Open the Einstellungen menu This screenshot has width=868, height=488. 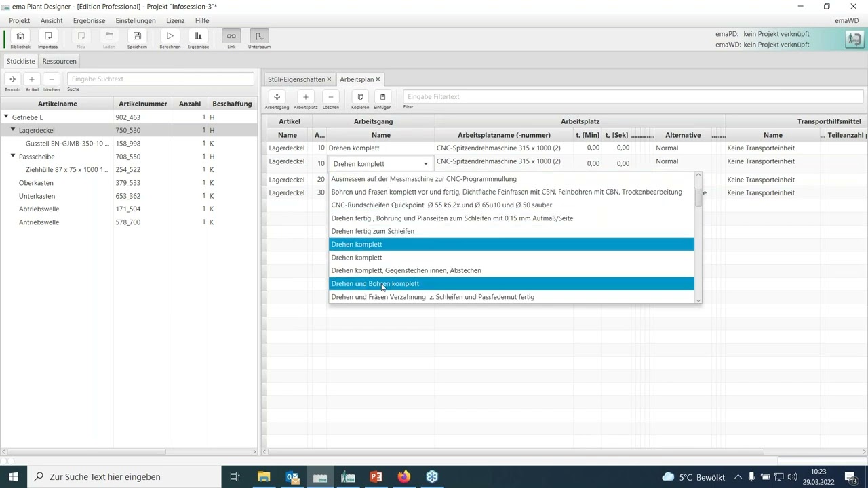(136, 20)
